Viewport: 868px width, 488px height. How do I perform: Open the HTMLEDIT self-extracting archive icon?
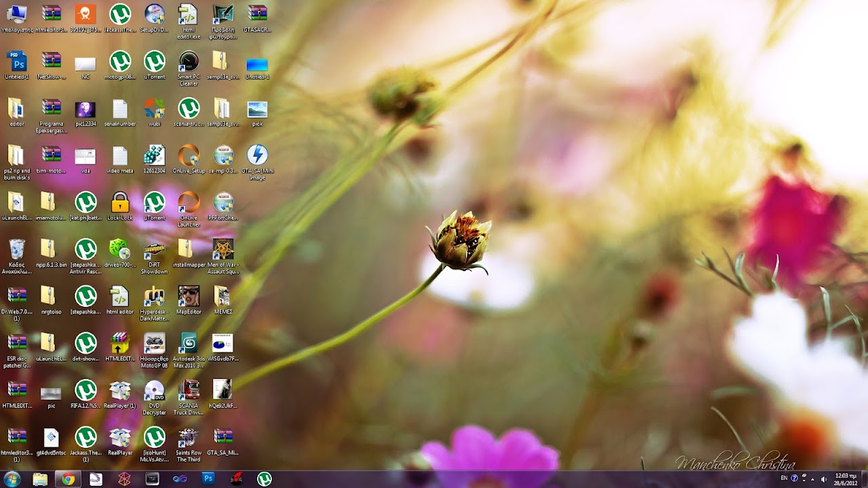pyautogui.click(x=119, y=347)
